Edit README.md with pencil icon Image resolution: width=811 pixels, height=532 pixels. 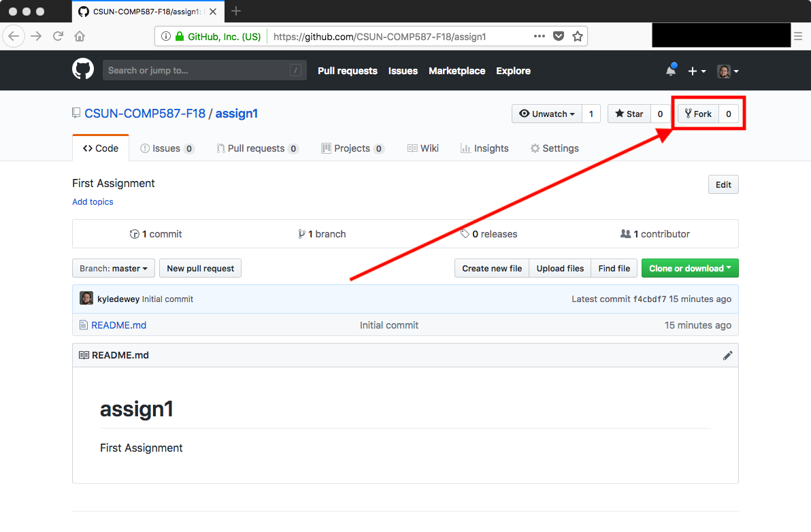click(727, 355)
